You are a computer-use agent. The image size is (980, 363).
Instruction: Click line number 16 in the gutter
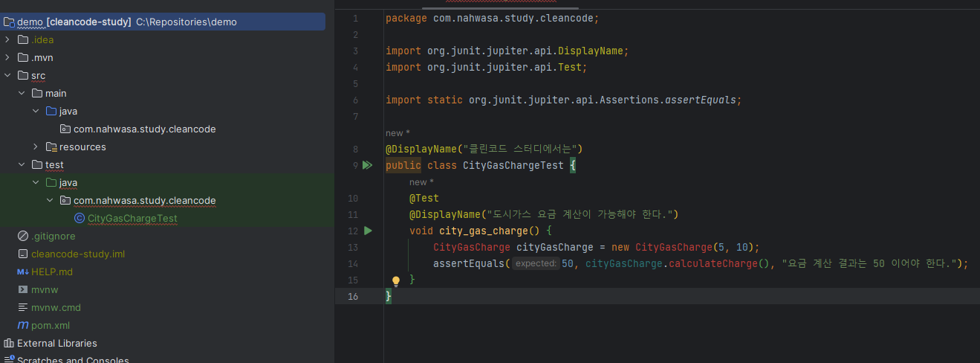click(353, 296)
